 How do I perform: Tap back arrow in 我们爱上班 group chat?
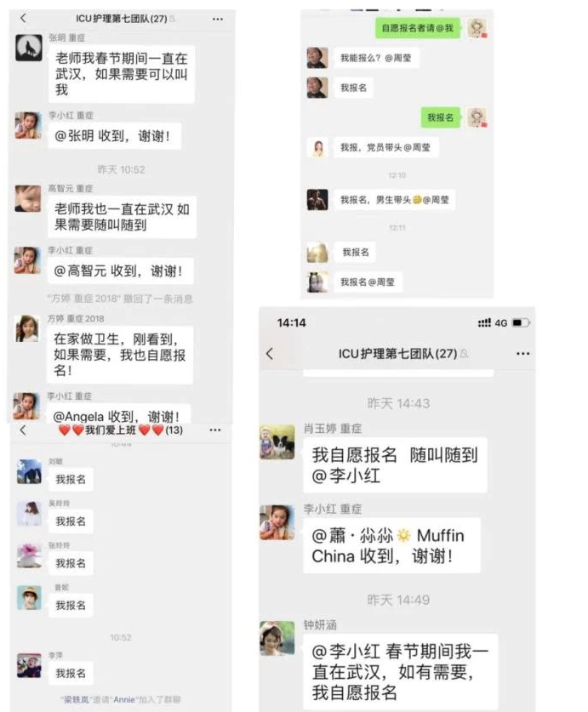coord(23,430)
